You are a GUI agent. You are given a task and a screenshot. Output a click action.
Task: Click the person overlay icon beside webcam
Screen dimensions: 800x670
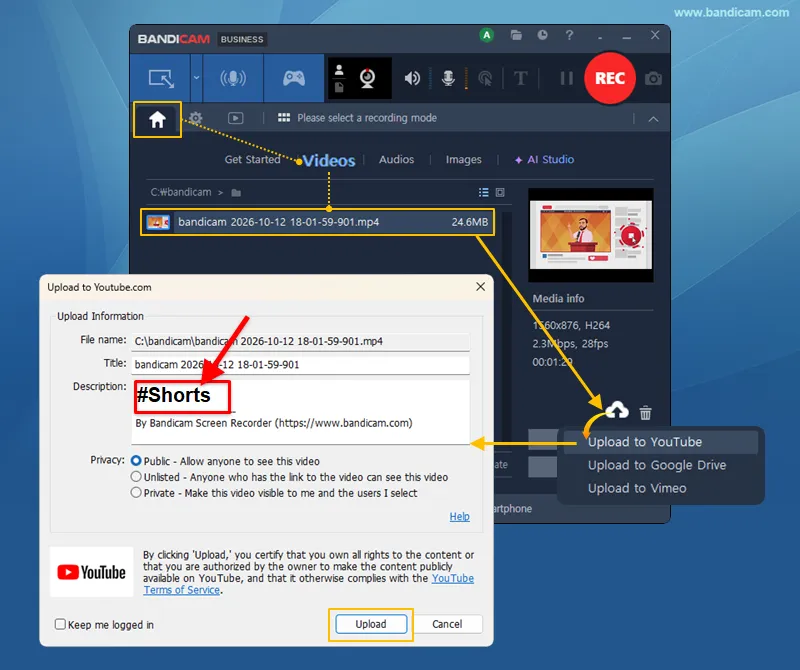339,70
